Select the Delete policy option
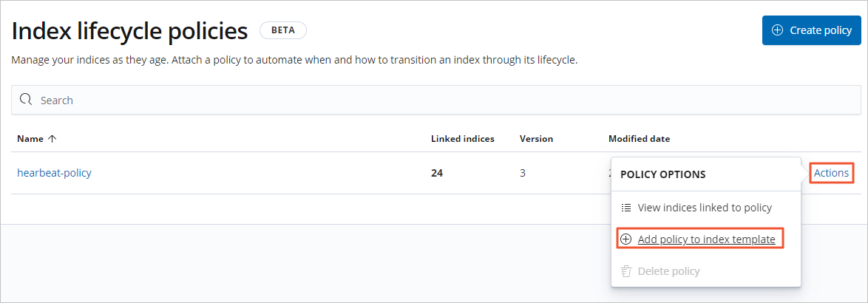 point(668,271)
